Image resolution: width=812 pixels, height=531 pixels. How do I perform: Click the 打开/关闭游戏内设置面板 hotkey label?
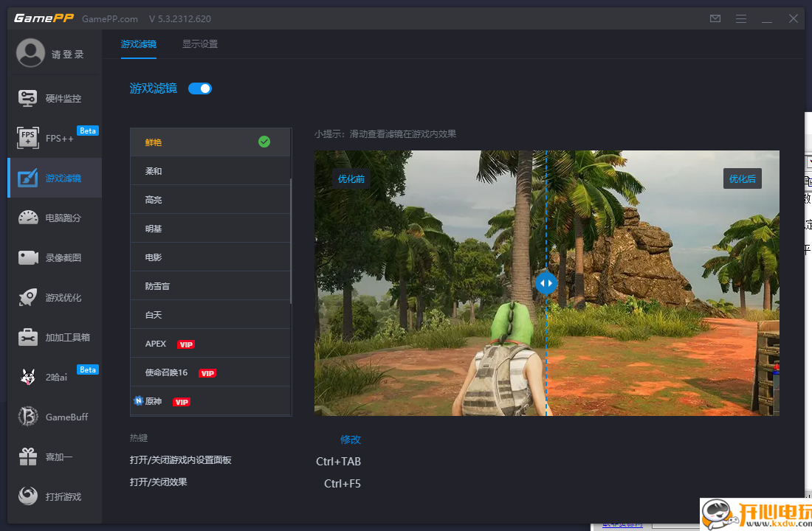point(181,459)
